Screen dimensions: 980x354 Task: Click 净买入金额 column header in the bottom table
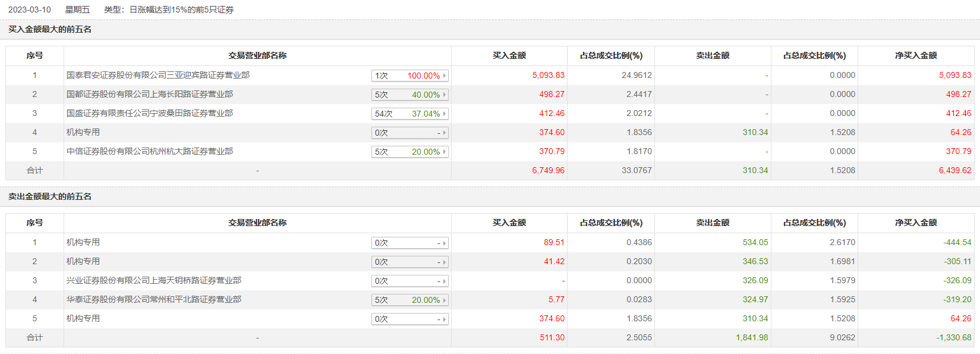tap(915, 223)
